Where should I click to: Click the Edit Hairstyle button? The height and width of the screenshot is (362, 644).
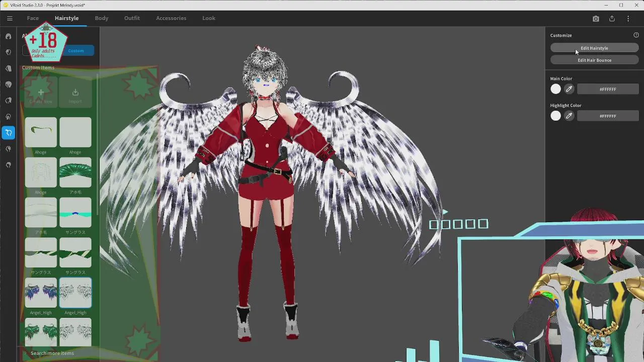[x=594, y=48]
